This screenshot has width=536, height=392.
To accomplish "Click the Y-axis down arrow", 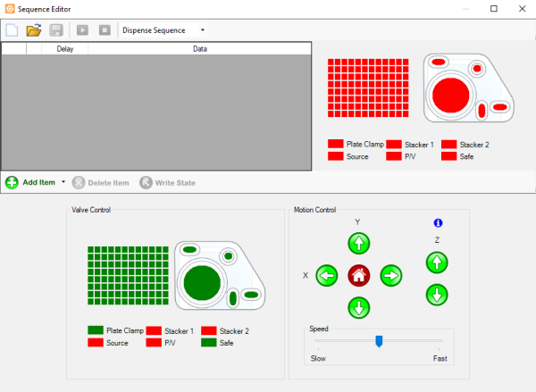I will coord(358,308).
